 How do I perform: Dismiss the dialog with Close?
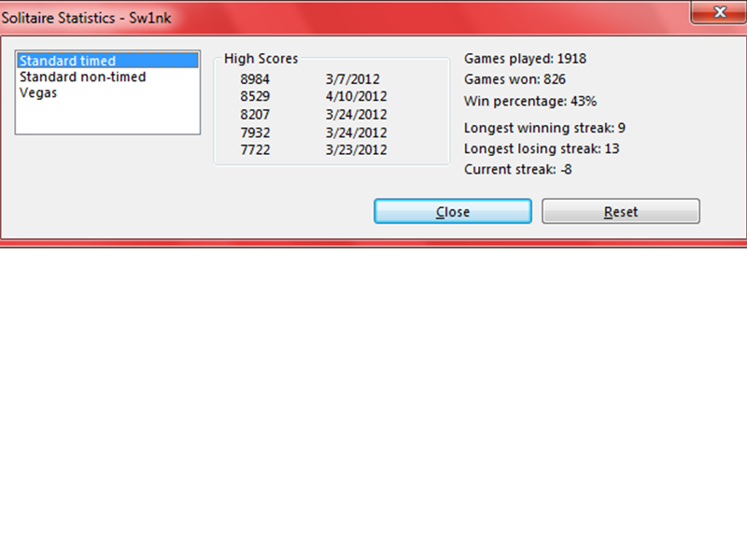[x=452, y=211]
